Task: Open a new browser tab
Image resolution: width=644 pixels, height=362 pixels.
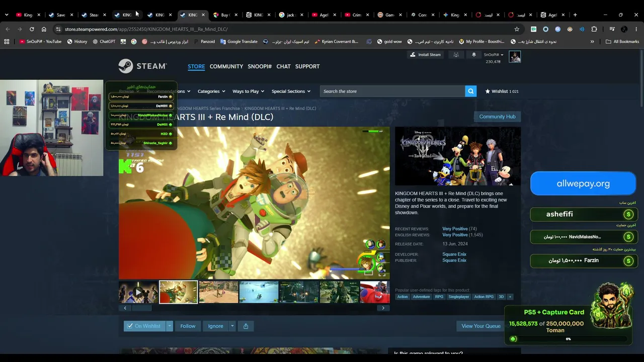Action: tap(575, 15)
